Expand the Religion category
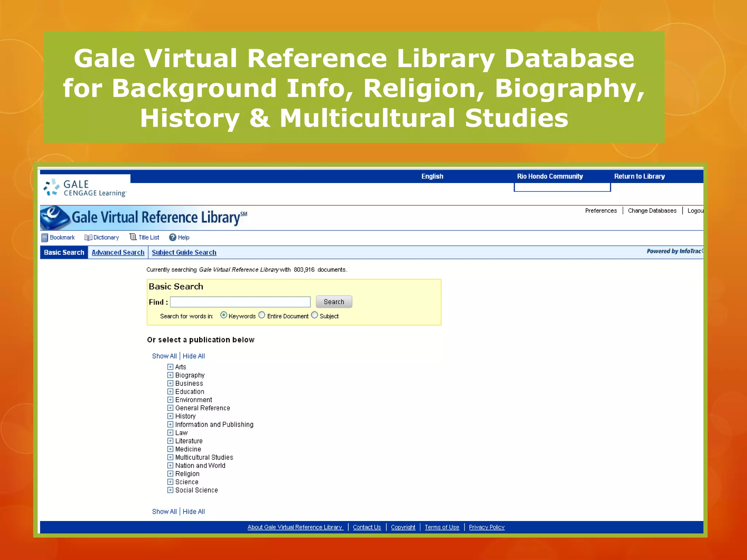This screenshot has width=747, height=560. 170,474
